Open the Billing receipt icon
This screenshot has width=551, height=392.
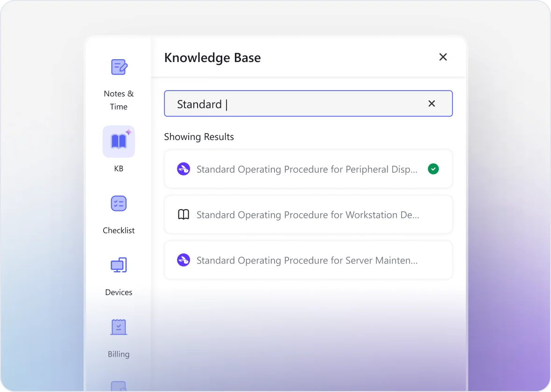119,327
